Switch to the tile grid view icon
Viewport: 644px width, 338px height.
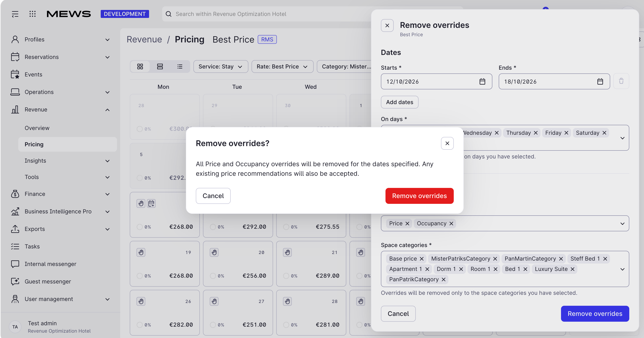(x=140, y=66)
